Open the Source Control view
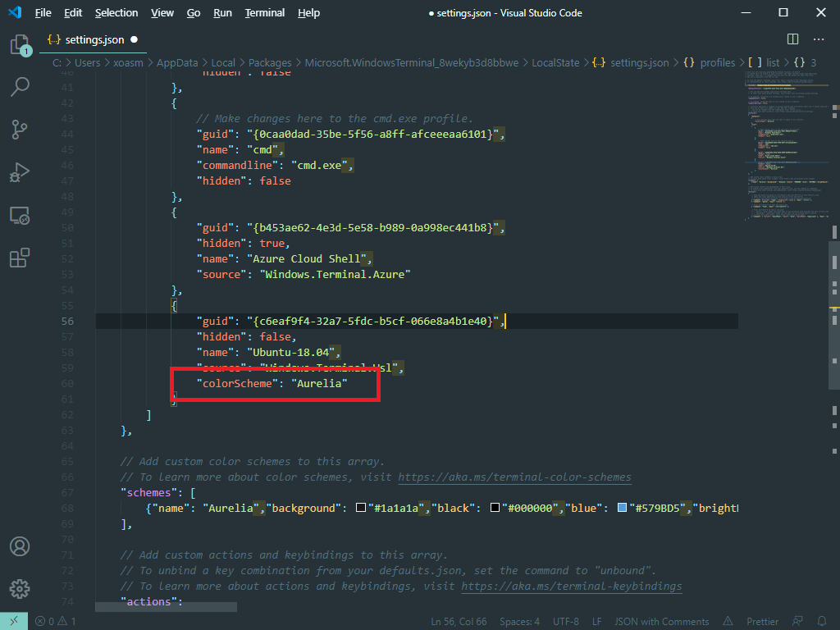 pos(20,130)
